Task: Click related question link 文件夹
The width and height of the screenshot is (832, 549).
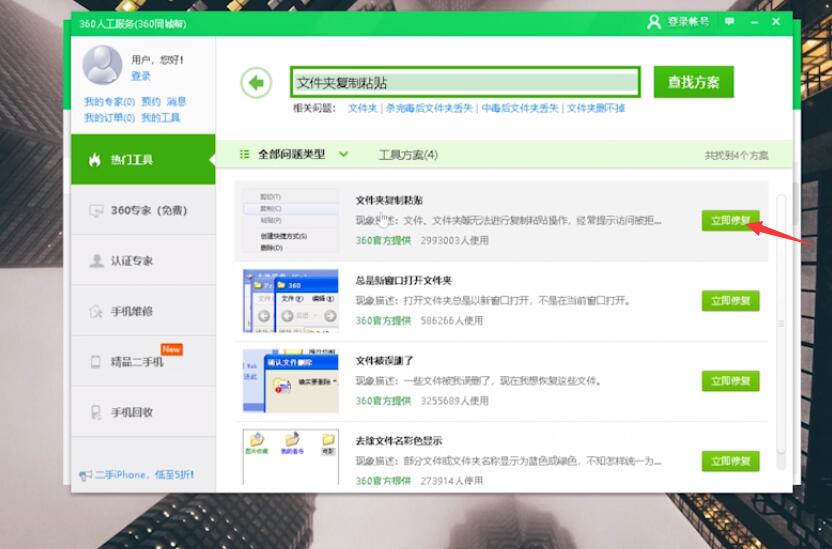Action: click(x=362, y=108)
